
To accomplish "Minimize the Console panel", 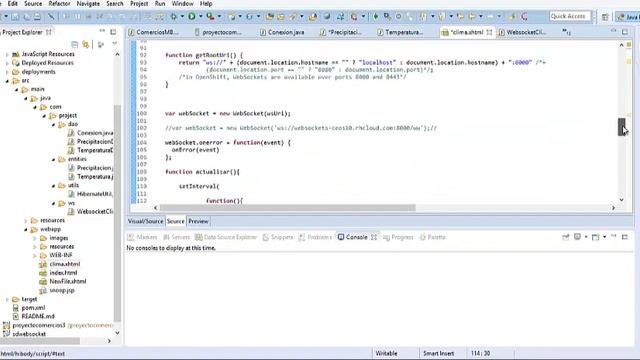I will click(x=613, y=237).
